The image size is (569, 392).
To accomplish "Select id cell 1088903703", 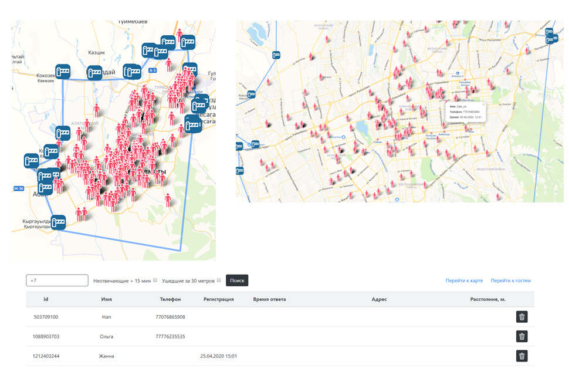I will [46, 336].
